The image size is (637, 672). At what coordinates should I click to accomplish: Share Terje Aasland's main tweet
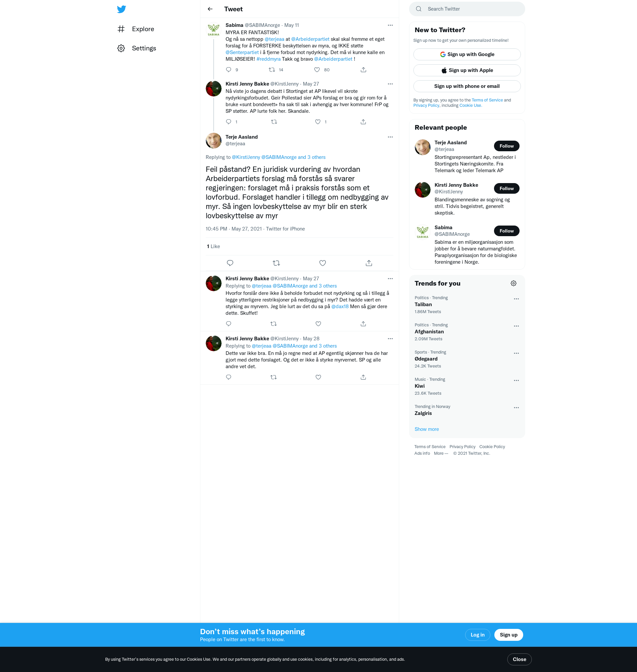pos(369,263)
